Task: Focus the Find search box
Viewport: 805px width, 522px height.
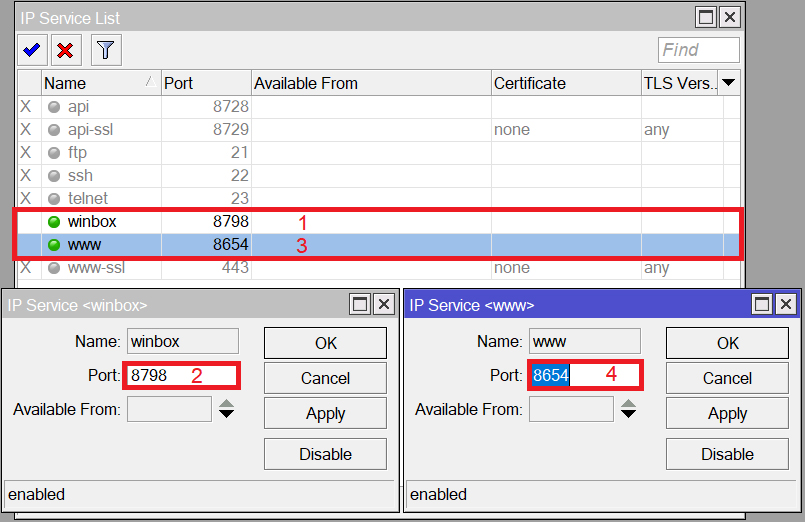Action: pyautogui.click(x=699, y=50)
